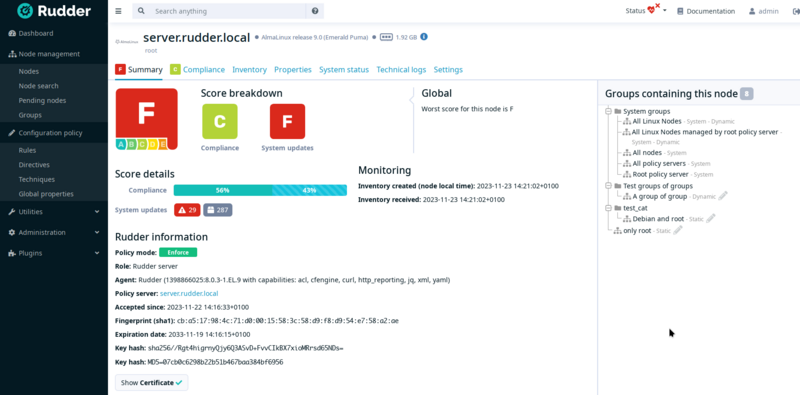Image resolution: width=800 pixels, height=395 pixels.
Task: Open Node search in the sidebar
Action: coord(54,86)
